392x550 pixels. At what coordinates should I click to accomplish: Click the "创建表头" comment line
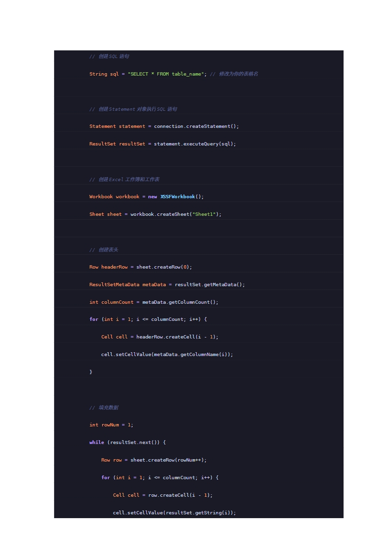104,250
